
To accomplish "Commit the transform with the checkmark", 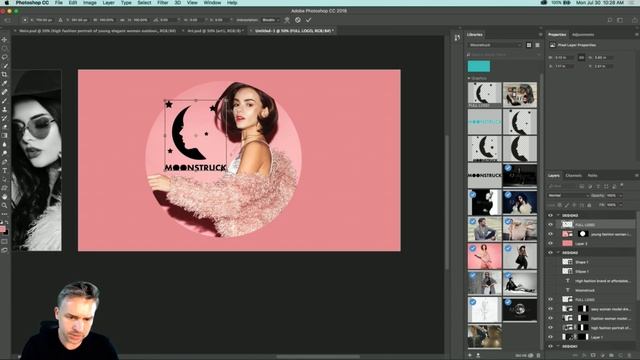I will (x=309, y=20).
